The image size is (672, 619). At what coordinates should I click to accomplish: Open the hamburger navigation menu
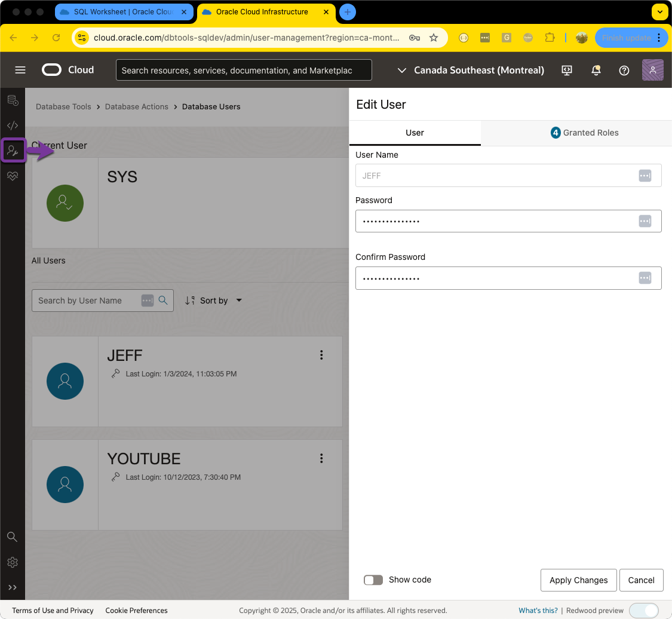pos(20,70)
